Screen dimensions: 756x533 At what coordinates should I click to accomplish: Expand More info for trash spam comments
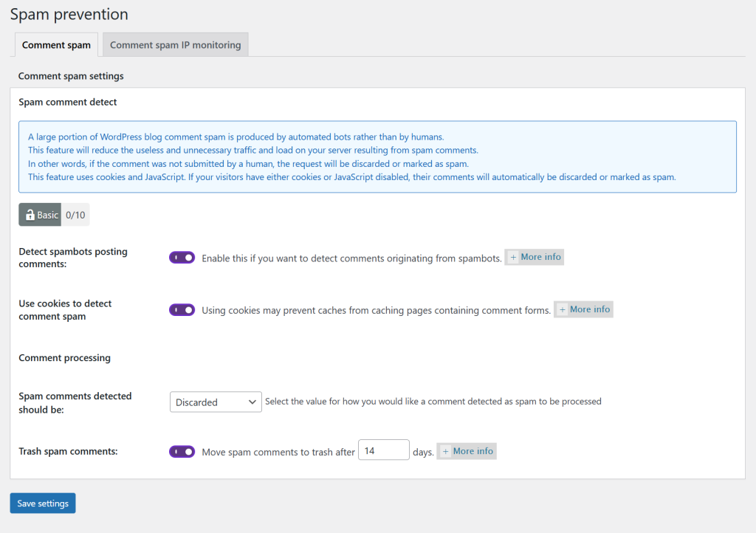(467, 451)
